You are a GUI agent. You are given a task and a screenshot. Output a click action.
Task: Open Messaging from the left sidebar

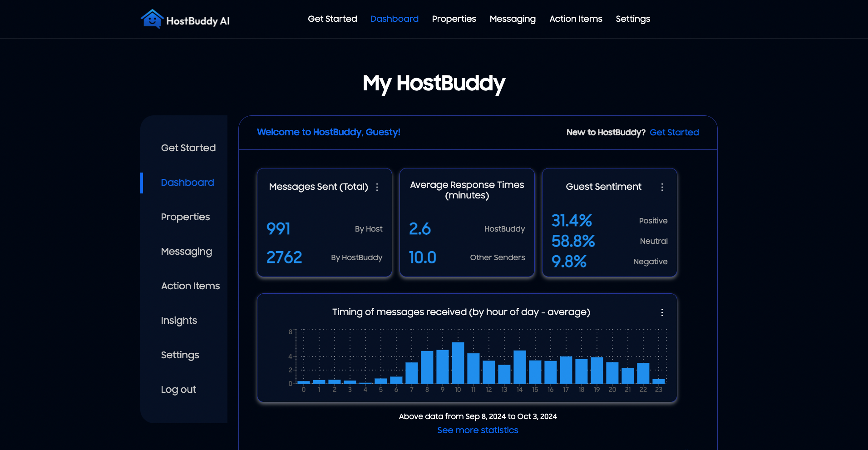186,252
